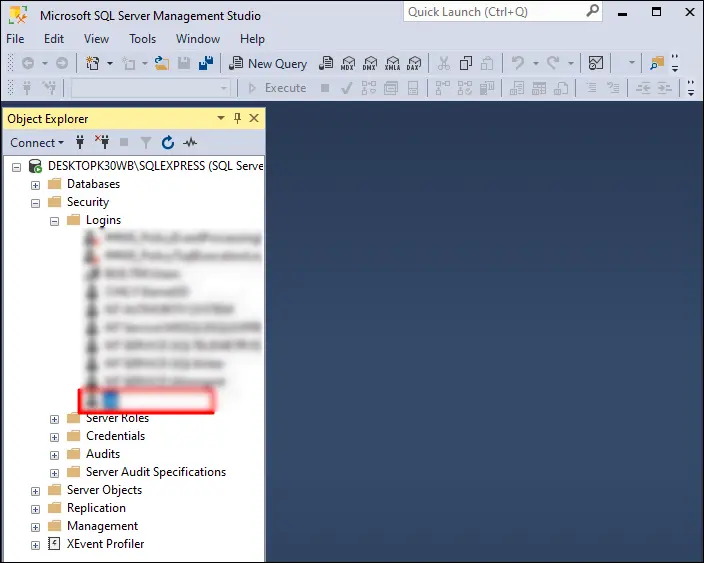Collapse the Security folder

[x=35, y=203]
